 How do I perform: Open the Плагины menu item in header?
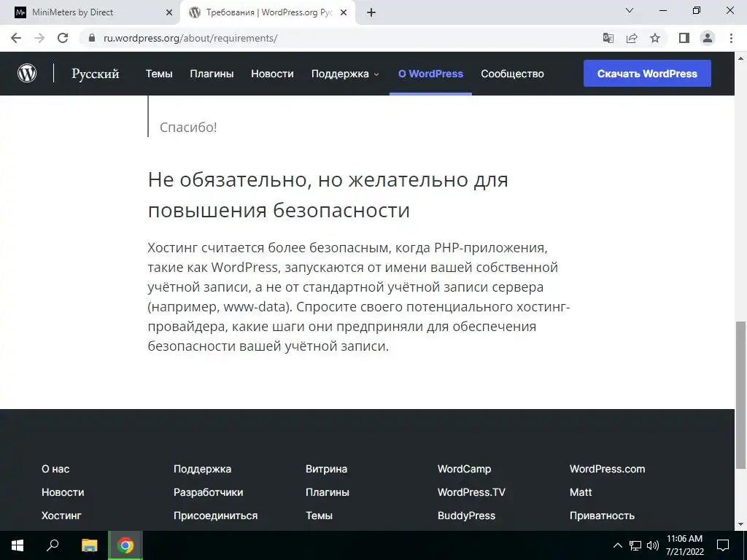click(x=212, y=74)
